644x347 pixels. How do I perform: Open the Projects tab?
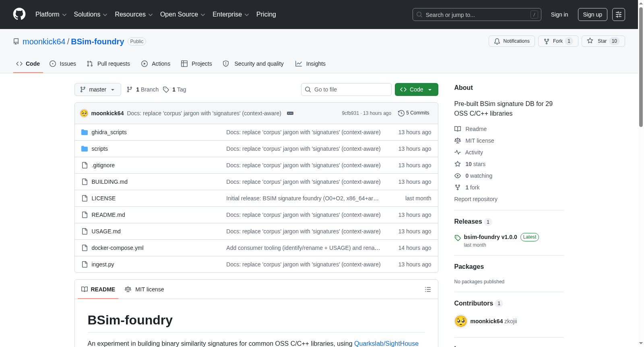pyautogui.click(x=196, y=64)
